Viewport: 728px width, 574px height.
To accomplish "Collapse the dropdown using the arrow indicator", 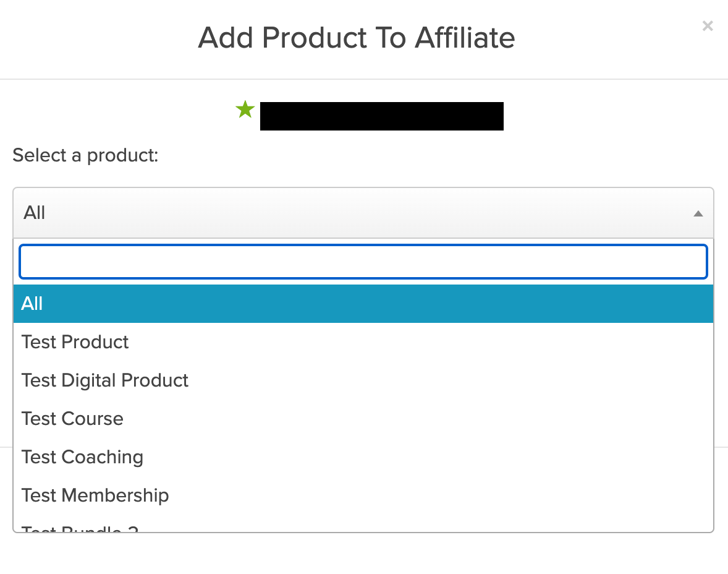I will coord(698,213).
